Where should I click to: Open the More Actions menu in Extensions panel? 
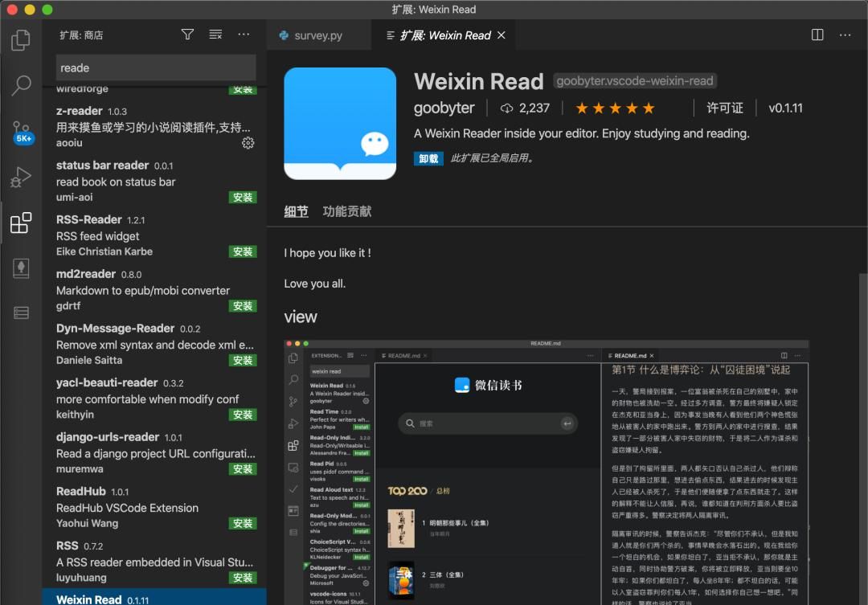(244, 35)
